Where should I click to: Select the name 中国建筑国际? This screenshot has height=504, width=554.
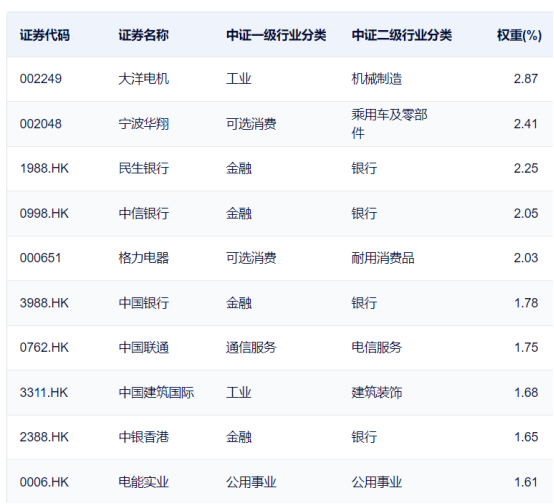[x=156, y=393]
